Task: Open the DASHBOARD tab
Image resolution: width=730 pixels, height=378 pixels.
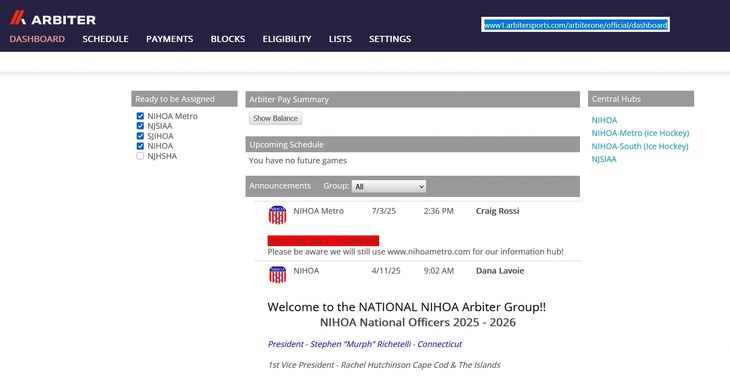Action: 37,39
